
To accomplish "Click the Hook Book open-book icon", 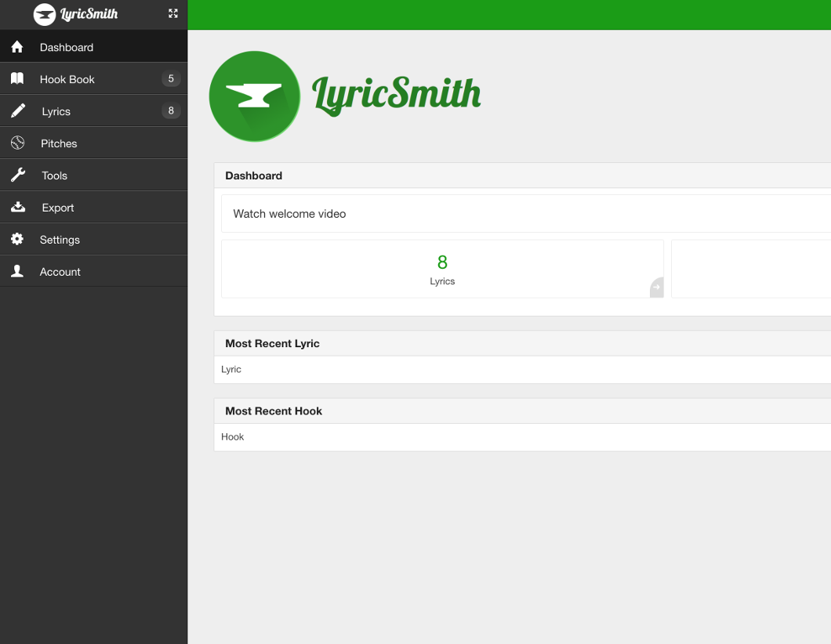I will [x=17, y=79].
